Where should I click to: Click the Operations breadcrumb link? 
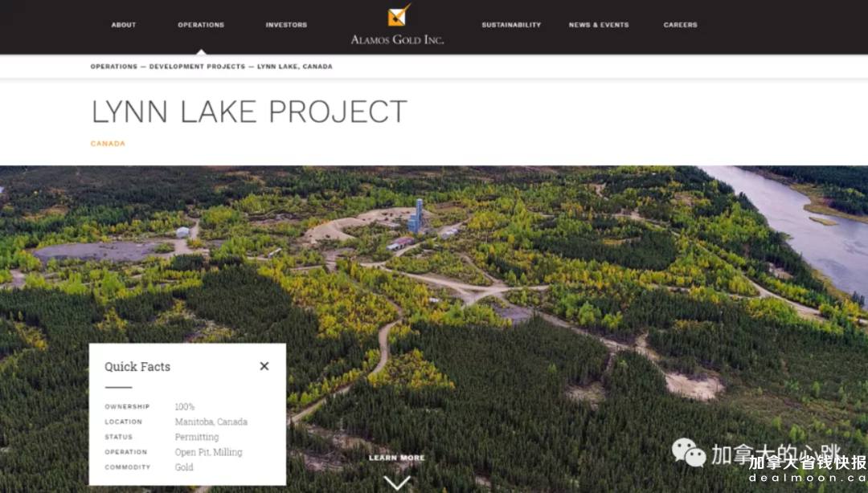pyautogui.click(x=114, y=67)
